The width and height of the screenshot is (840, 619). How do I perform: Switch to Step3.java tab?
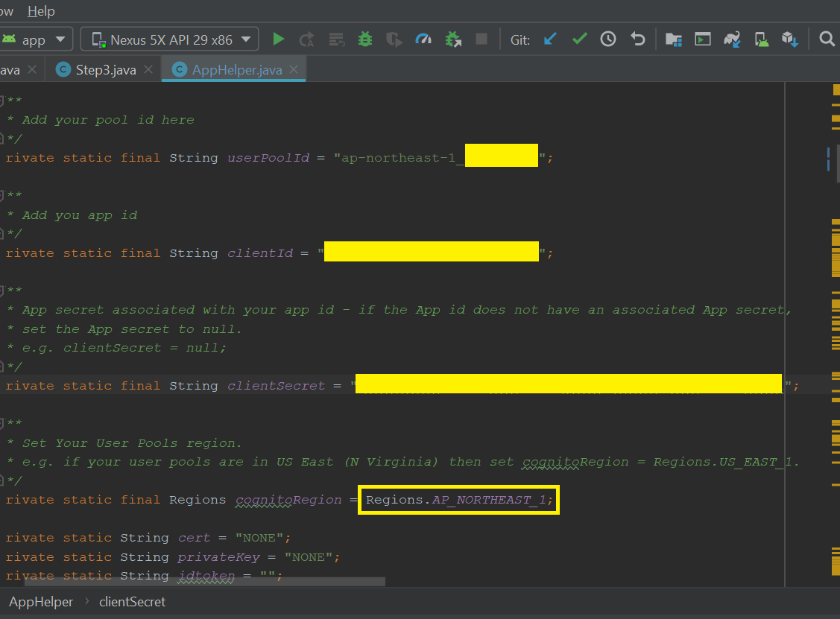[x=106, y=69]
